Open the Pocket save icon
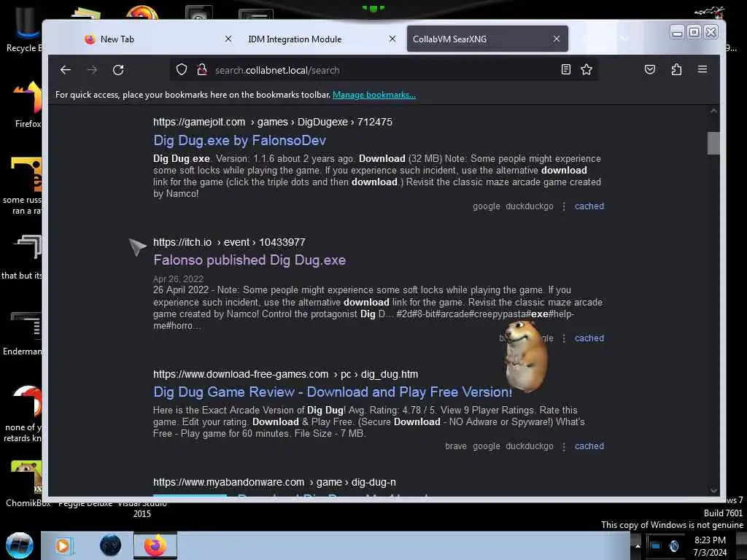This screenshot has width=747, height=560. (650, 69)
